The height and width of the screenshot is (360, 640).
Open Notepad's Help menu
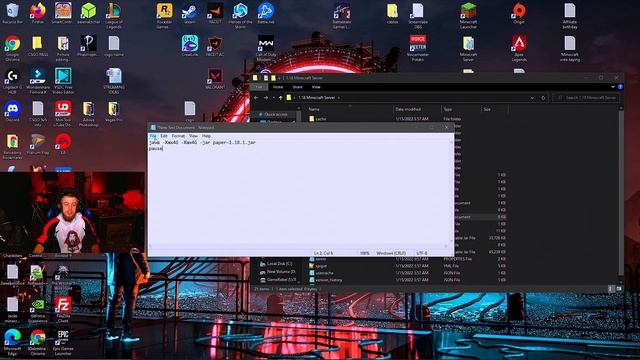click(x=207, y=136)
